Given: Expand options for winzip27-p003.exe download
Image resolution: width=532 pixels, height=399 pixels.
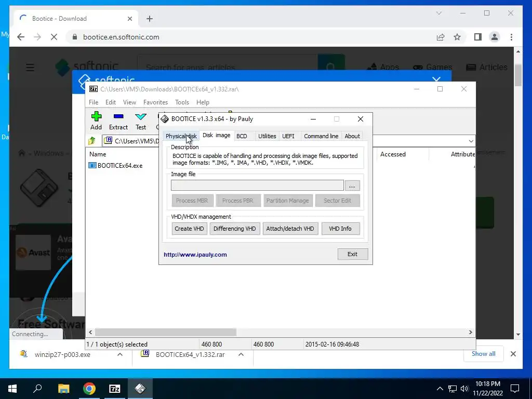Looking at the screenshot, I should pos(120,354).
